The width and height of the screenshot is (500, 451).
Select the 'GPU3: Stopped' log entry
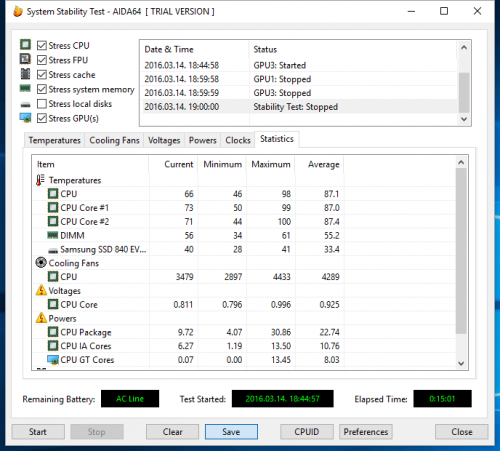(x=299, y=93)
